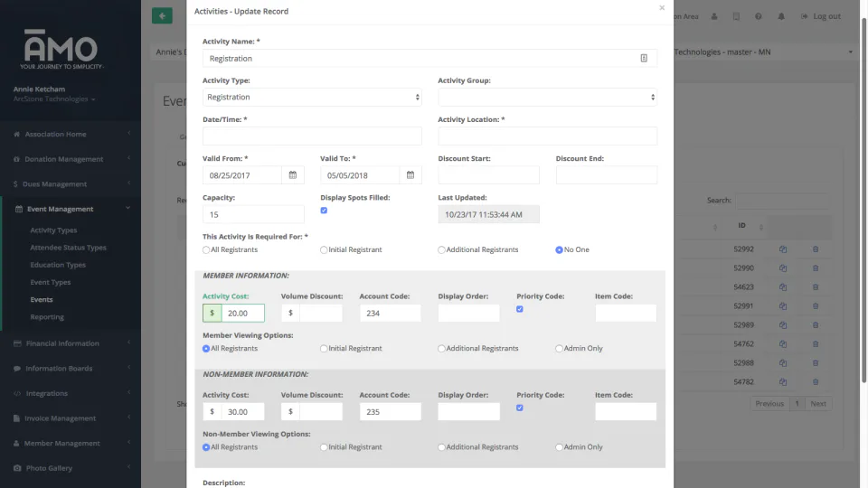Select Initial Registrant in Non-Member Viewing Options
The image size is (868, 488).
324,447
